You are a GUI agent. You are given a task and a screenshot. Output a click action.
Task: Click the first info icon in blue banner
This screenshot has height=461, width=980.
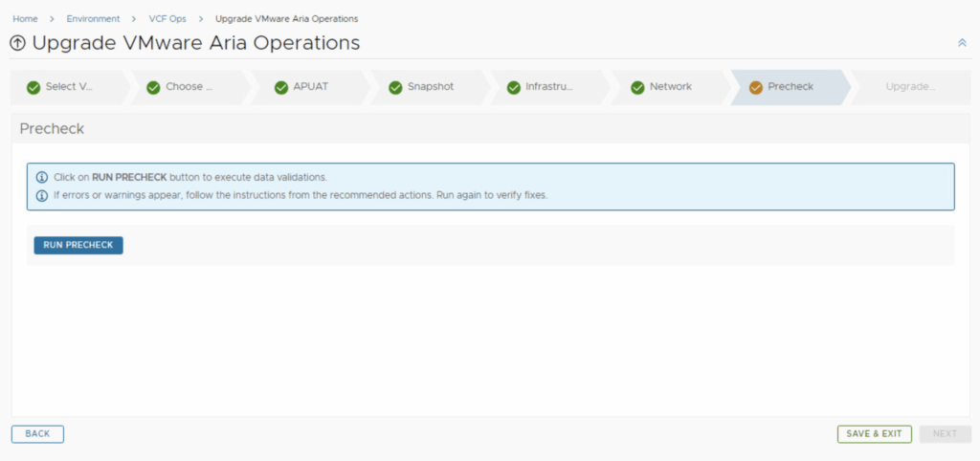point(42,178)
